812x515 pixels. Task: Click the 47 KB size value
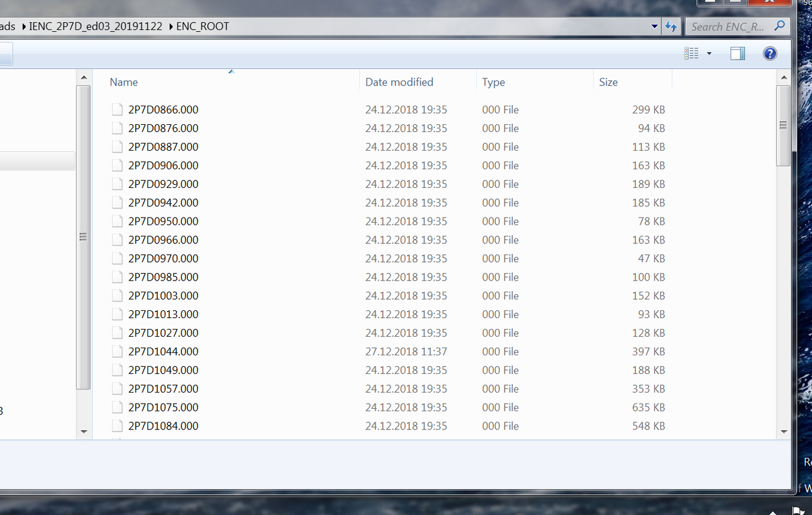coord(651,259)
